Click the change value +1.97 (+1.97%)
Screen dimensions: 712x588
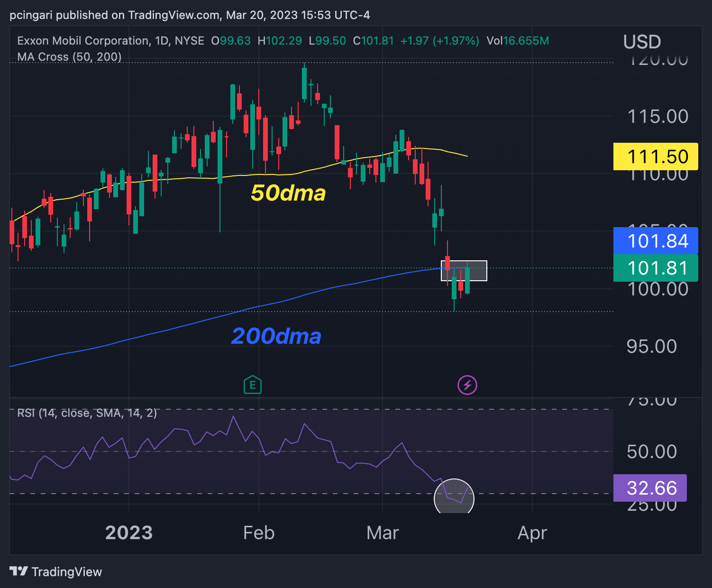click(x=440, y=41)
